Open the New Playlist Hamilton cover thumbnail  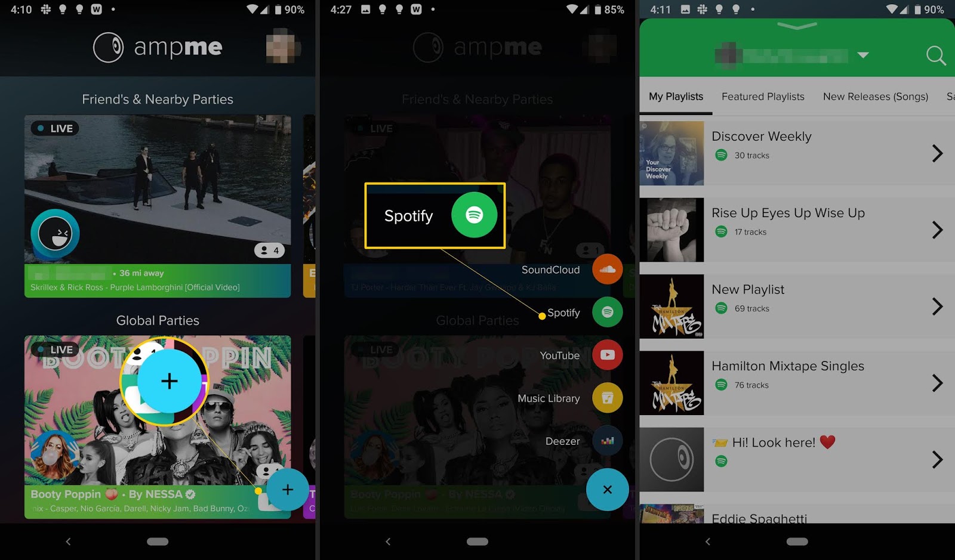672,307
